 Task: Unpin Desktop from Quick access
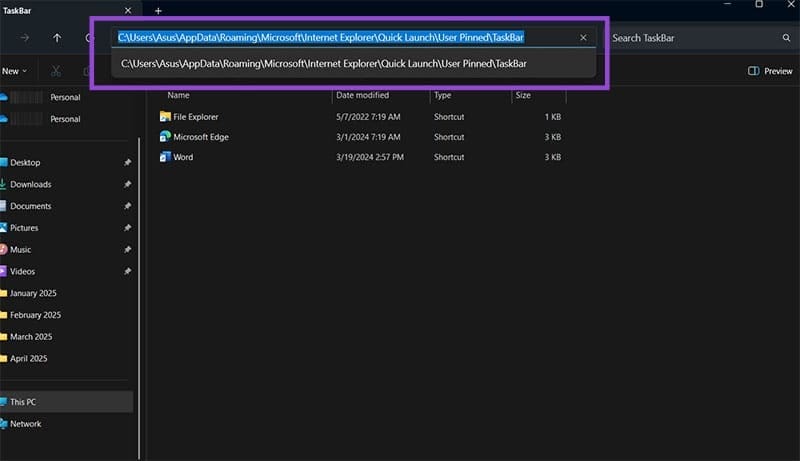pos(127,163)
